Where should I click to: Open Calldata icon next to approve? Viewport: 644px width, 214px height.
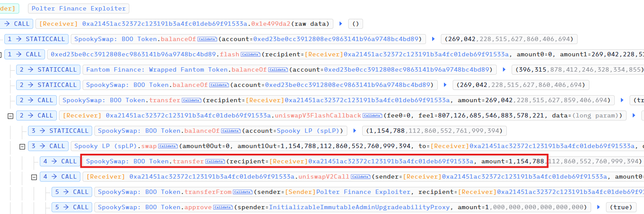[x=223, y=207]
